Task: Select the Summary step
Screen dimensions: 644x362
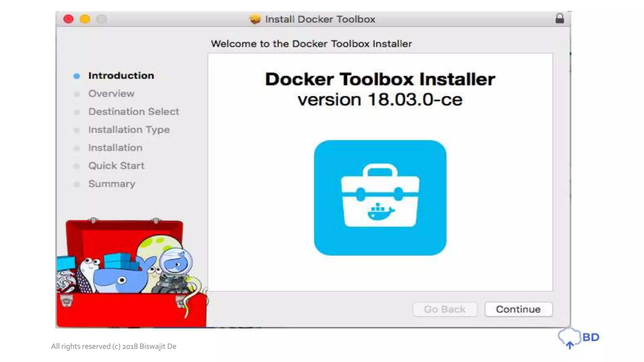Action: (112, 184)
